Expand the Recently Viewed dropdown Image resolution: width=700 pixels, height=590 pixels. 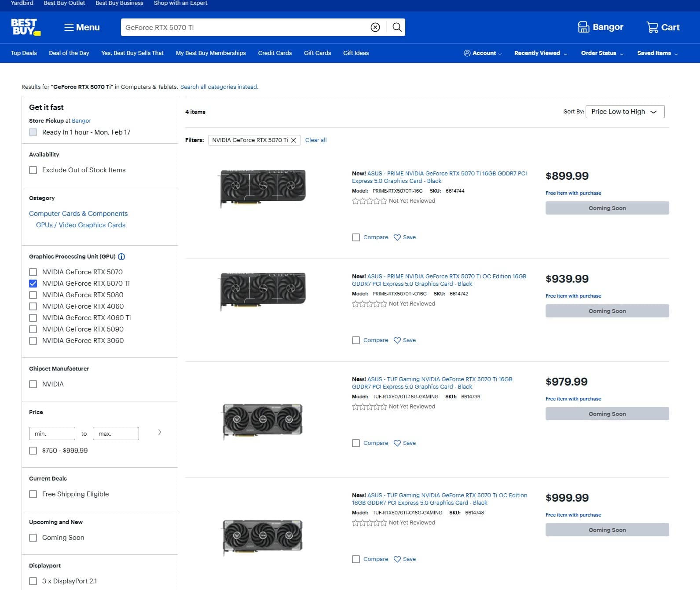coord(541,53)
